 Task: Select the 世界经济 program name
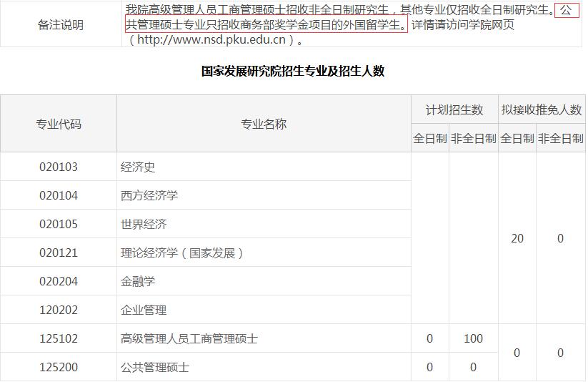point(144,224)
